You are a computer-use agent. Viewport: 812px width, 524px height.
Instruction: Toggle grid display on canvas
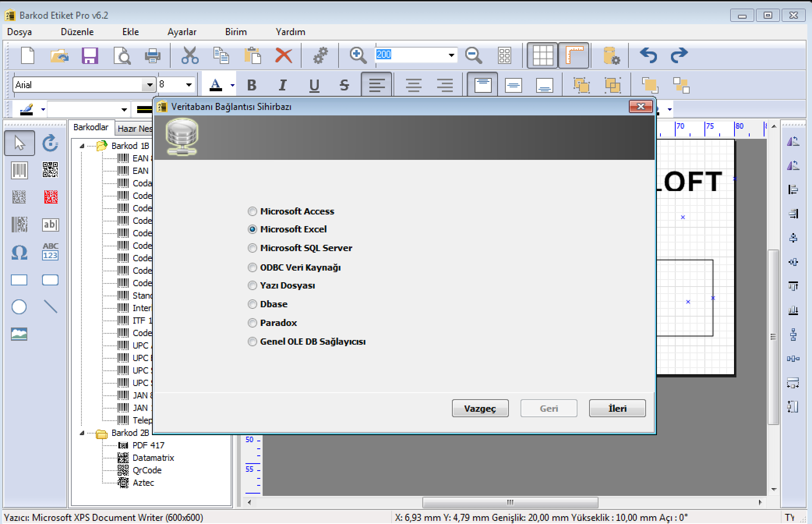542,56
